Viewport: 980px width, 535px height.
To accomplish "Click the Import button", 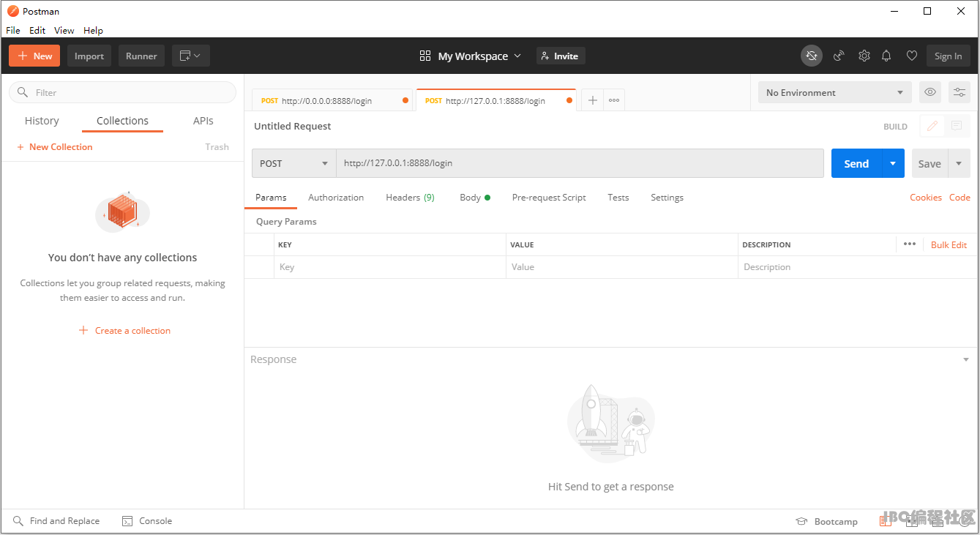I will pos(89,56).
